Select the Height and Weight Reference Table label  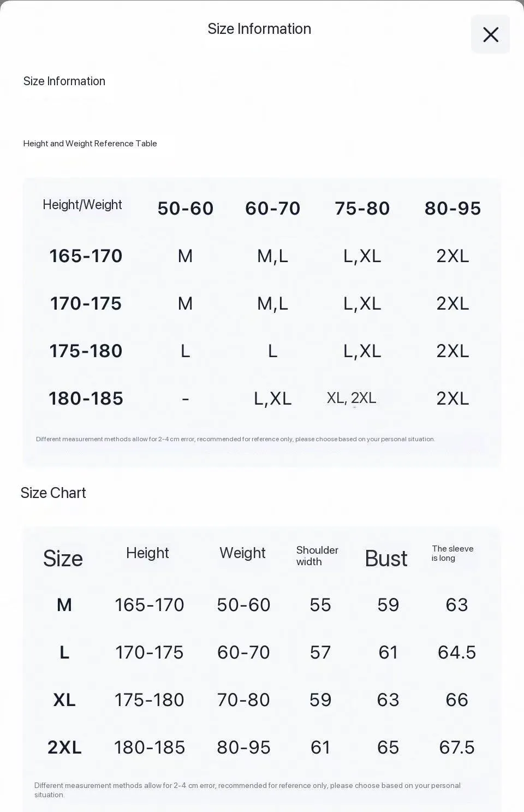click(90, 144)
